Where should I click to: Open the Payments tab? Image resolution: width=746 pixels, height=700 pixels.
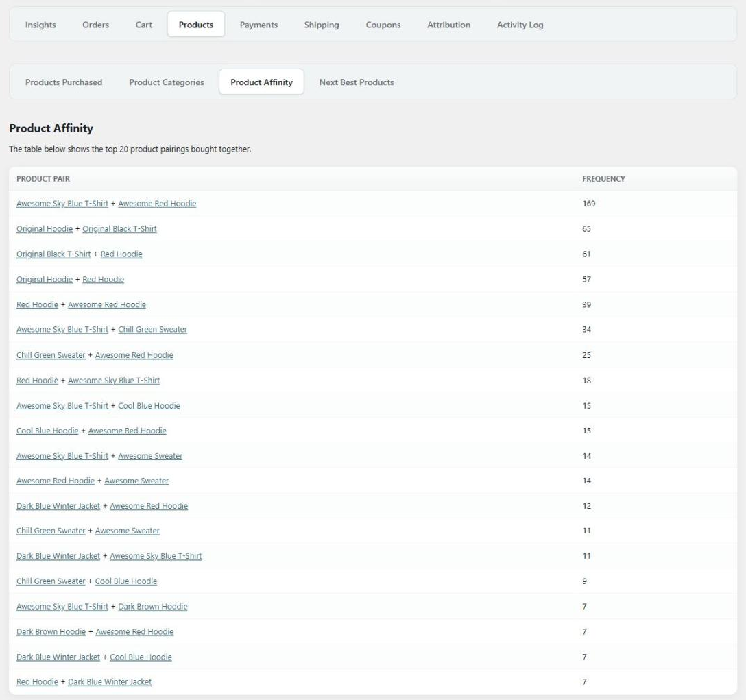[258, 25]
